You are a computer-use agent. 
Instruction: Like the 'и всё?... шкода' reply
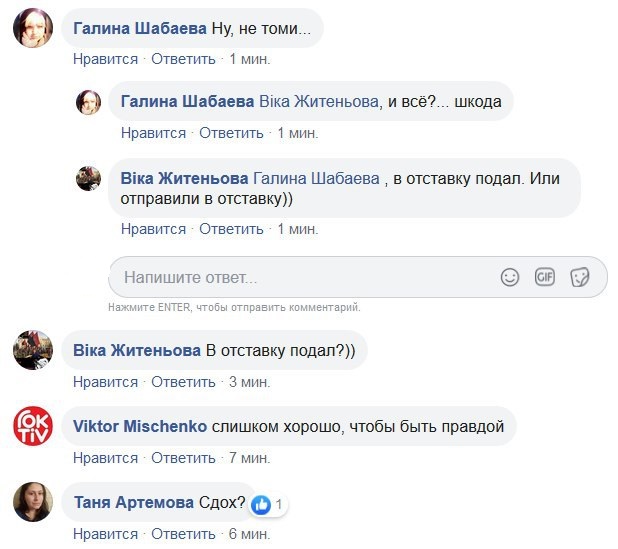pos(153,132)
